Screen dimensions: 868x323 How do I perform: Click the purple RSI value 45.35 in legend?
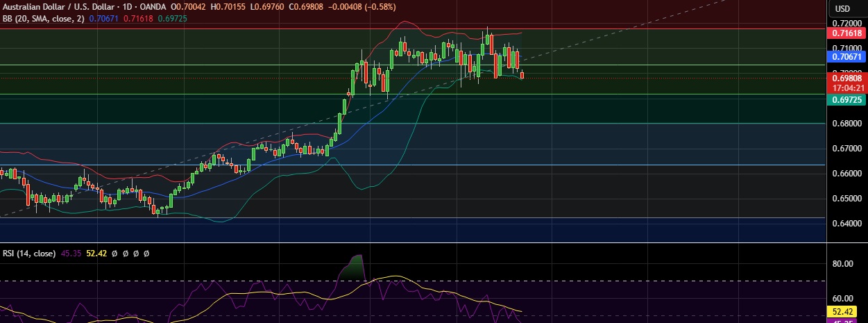pyautogui.click(x=71, y=254)
